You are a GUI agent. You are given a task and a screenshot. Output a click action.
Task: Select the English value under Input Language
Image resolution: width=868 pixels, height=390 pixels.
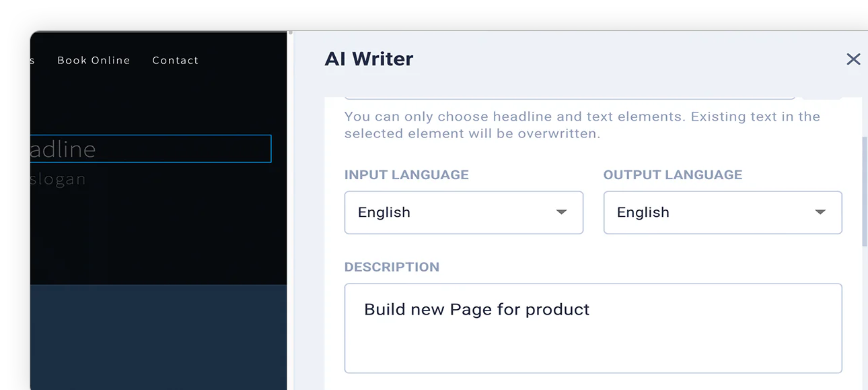(384, 212)
